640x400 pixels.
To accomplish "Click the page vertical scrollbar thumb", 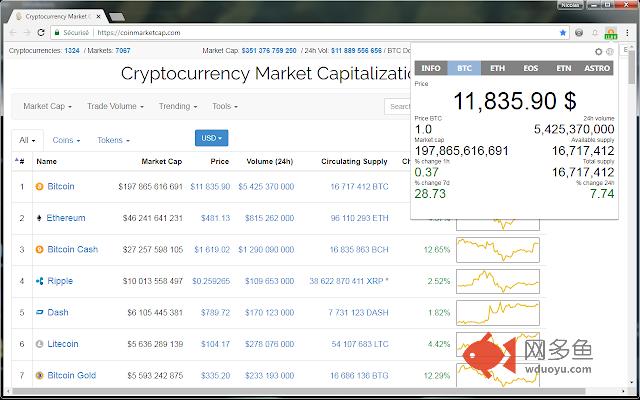I will (x=632, y=67).
